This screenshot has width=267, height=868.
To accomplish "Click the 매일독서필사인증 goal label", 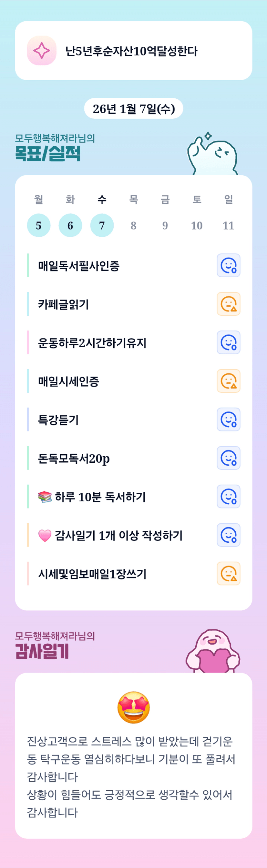I will tap(79, 266).
